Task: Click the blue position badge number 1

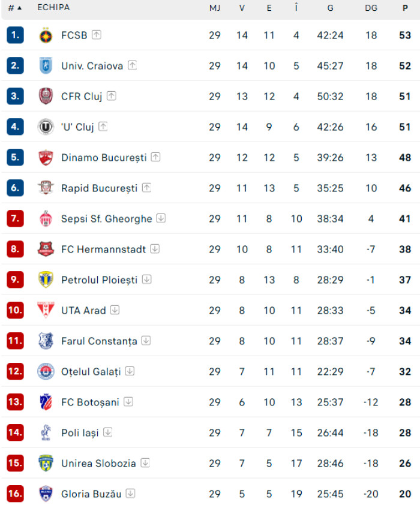Action: pyautogui.click(x=15, y=35)
